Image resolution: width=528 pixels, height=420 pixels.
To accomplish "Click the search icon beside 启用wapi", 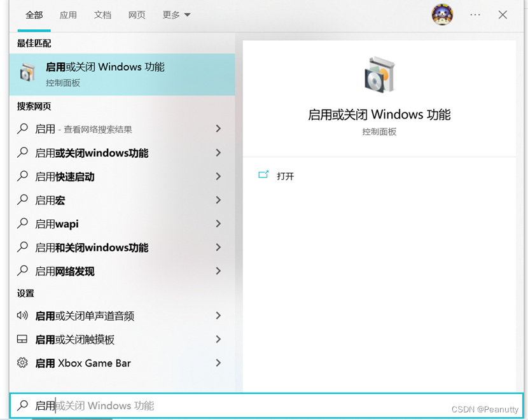I will (22, 223).
